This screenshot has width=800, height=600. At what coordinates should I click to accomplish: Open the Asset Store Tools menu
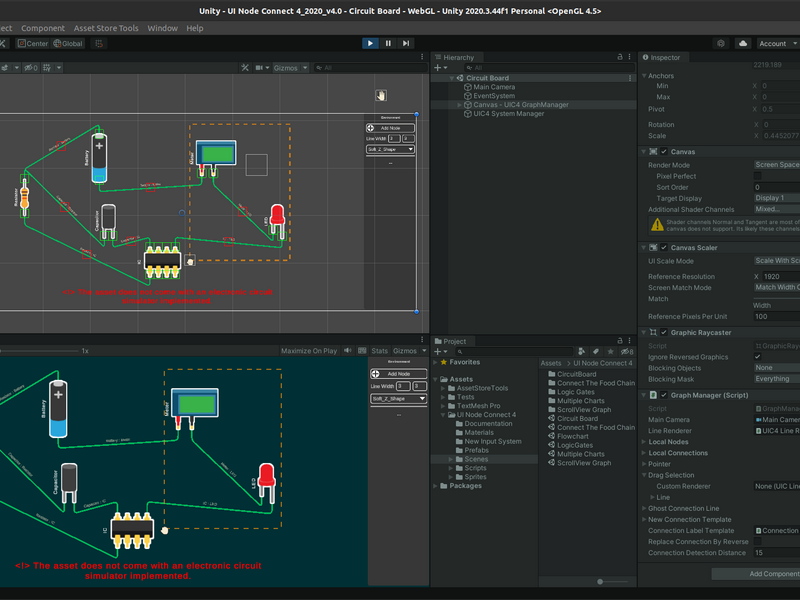[106, 28]
